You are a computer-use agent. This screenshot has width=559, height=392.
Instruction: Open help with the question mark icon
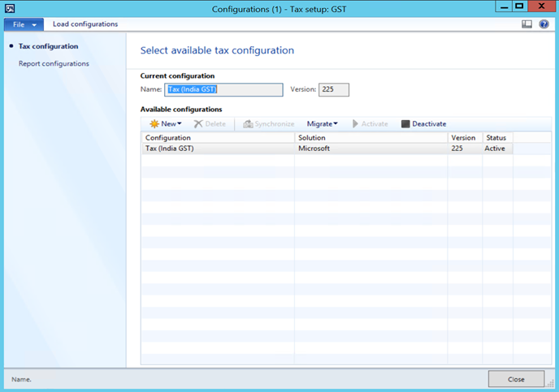[544, 24]
